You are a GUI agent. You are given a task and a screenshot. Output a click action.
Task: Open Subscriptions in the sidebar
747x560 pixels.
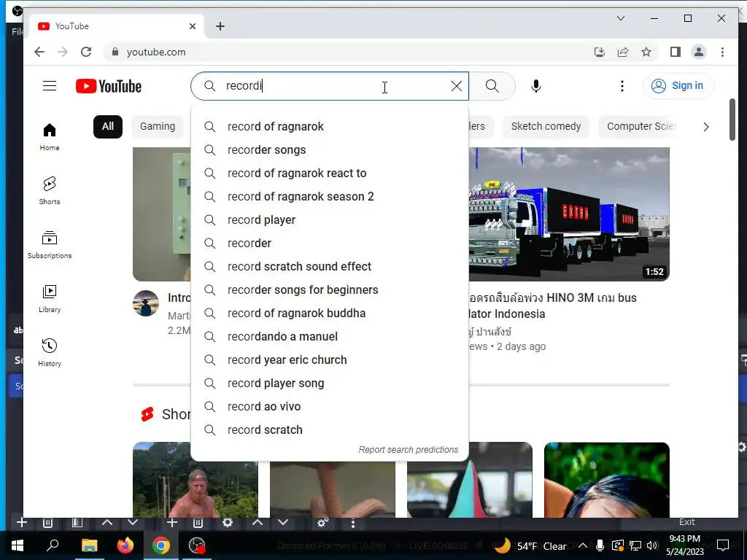(50, 245)
